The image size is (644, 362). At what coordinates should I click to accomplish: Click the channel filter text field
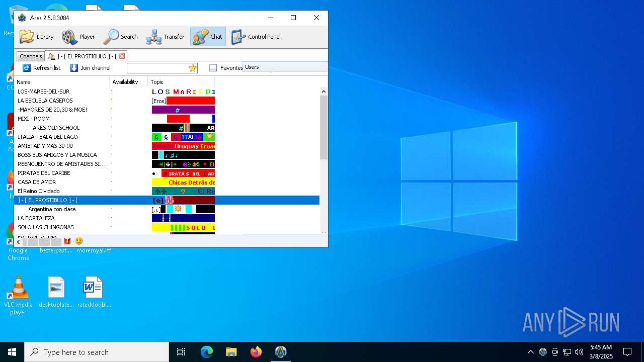(x=157, y=68)
